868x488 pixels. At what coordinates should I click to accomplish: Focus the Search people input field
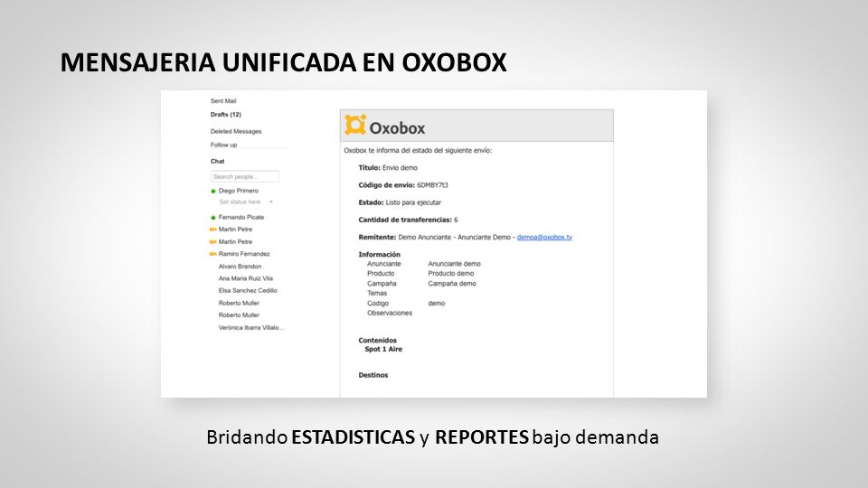[x=245, y=176]
